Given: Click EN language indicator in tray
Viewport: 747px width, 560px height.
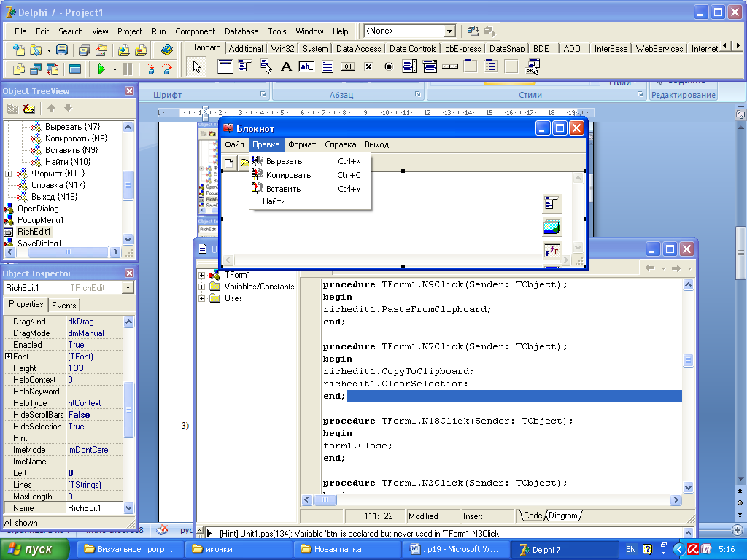Looking at the screenshot, I should click(x=631, y=550).
